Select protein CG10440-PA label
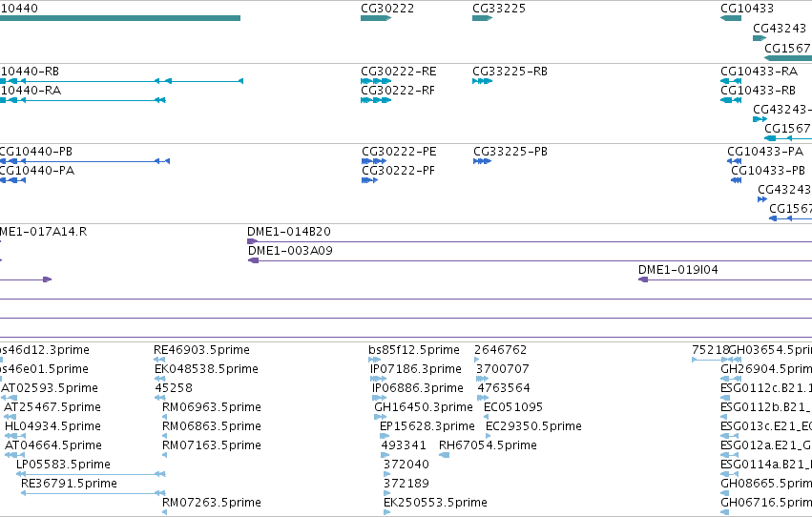 (x=37, y=171)
